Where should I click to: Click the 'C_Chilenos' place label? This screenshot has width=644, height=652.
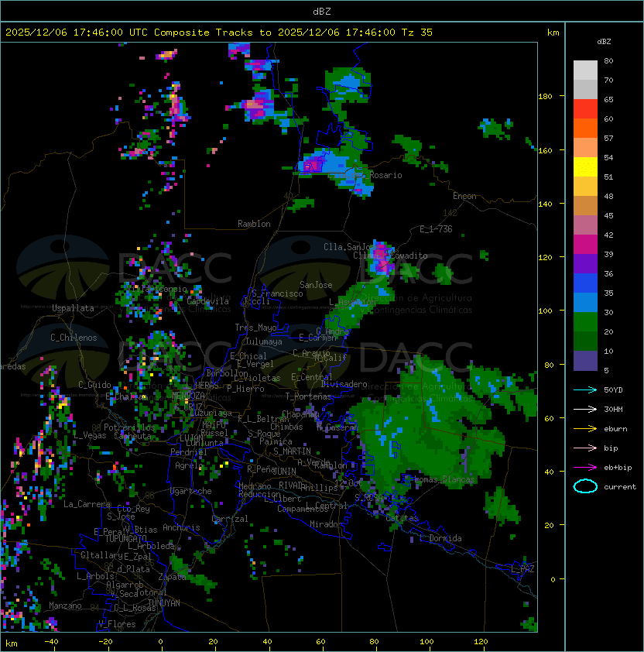click(74, 338)
